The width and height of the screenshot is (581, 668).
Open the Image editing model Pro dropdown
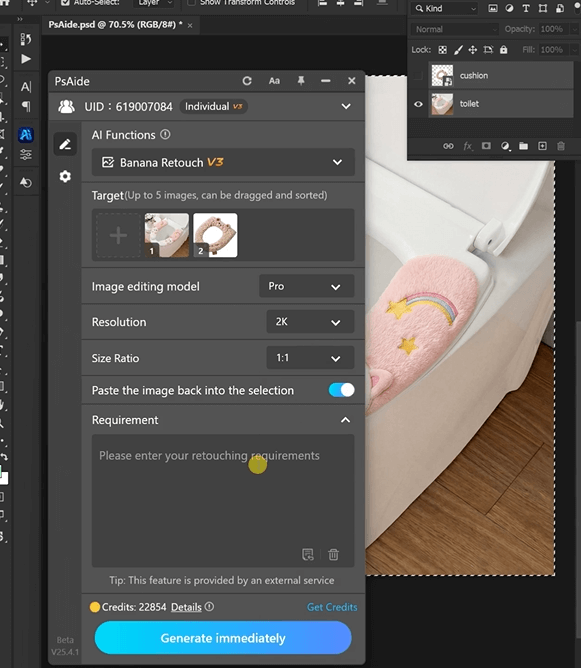tap(306, 286)
